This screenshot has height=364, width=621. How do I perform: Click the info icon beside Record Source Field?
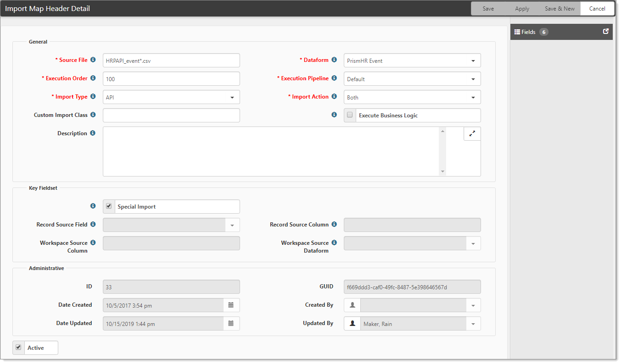coord(93,224)
